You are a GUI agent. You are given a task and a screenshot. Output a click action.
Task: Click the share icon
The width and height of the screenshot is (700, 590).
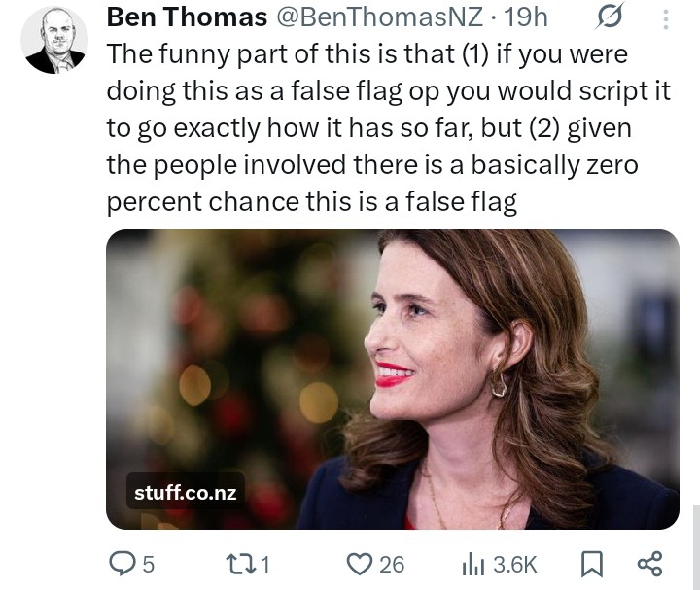point(648,564)
